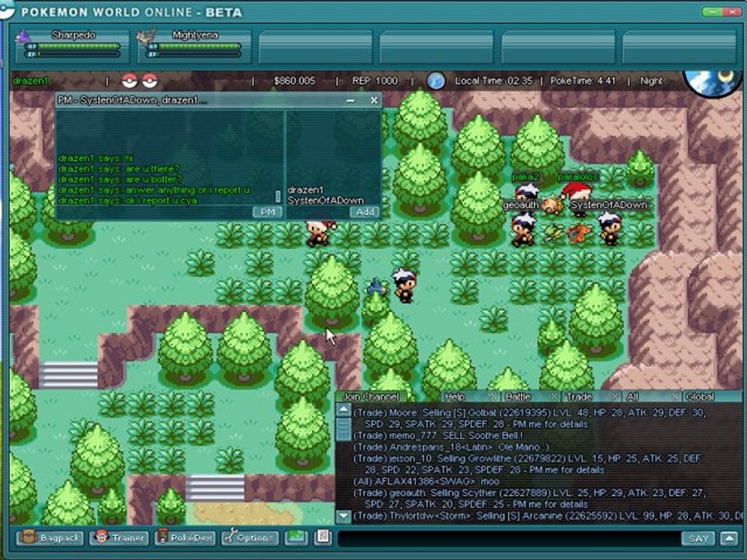Screen dimensions: 747x560
Task: Close the Trade channel tab
Action: (x=615, y=397)
